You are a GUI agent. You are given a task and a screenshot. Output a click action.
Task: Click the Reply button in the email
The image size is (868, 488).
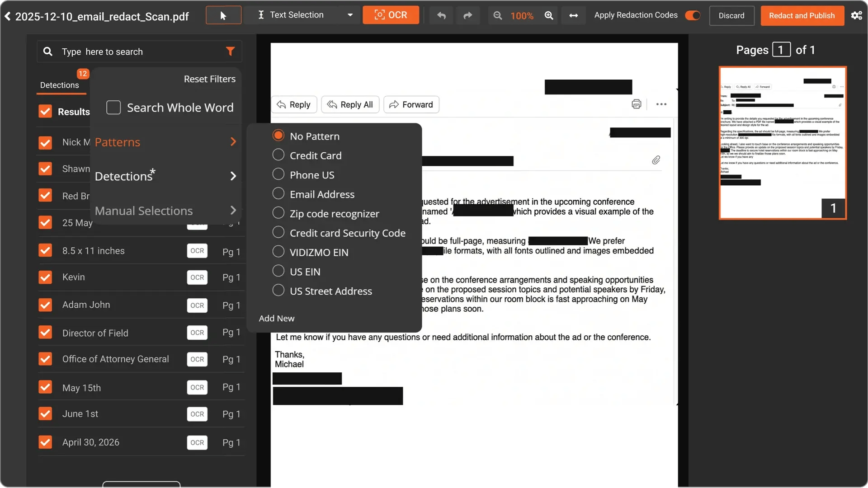click(294, 104)
